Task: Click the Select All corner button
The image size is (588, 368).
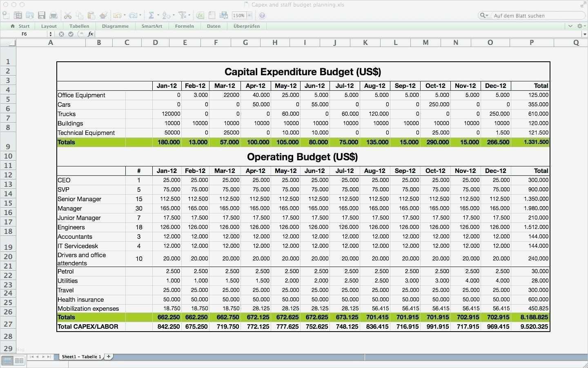Action: pos(8,42)
